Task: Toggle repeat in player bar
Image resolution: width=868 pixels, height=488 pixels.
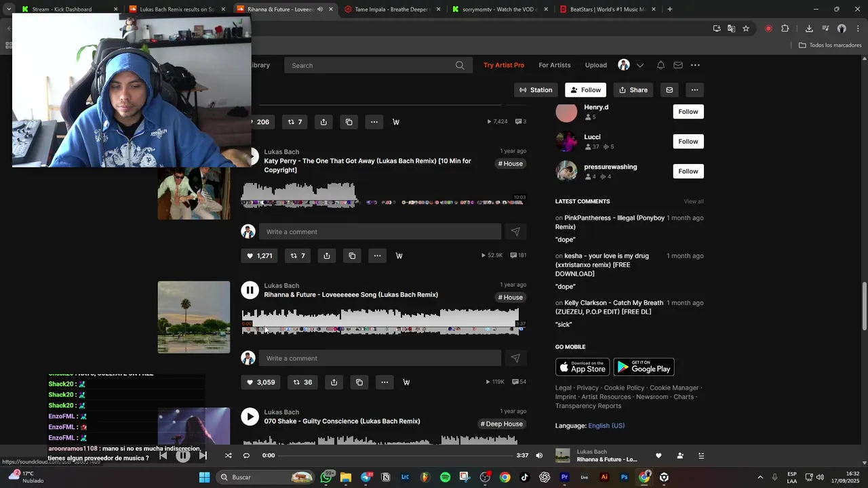Action: 246,455
